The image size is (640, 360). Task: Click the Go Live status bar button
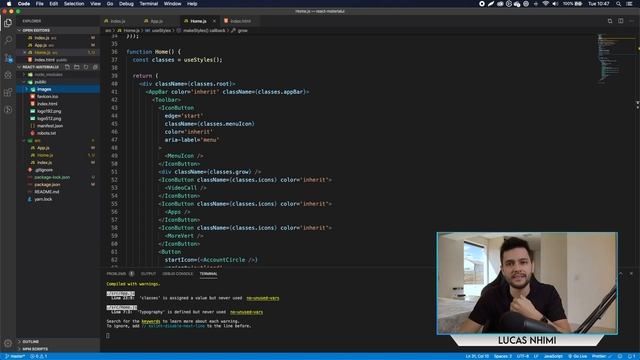click(x=578, y=356)
